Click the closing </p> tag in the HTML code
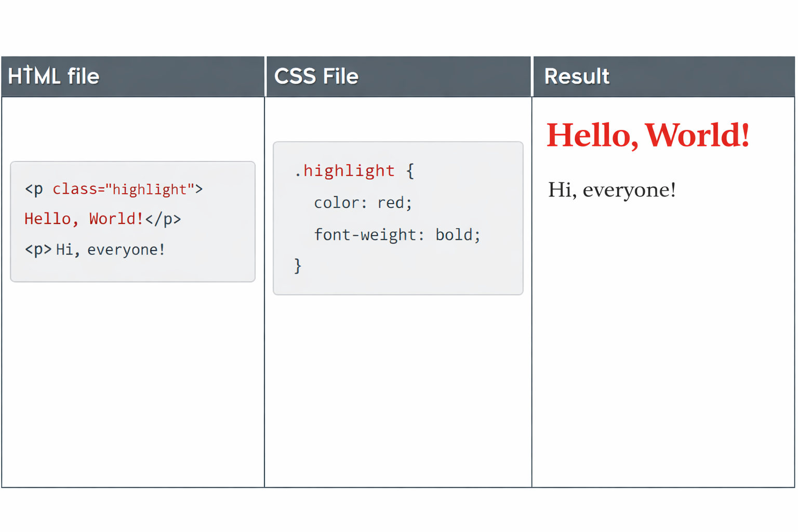 163,219
